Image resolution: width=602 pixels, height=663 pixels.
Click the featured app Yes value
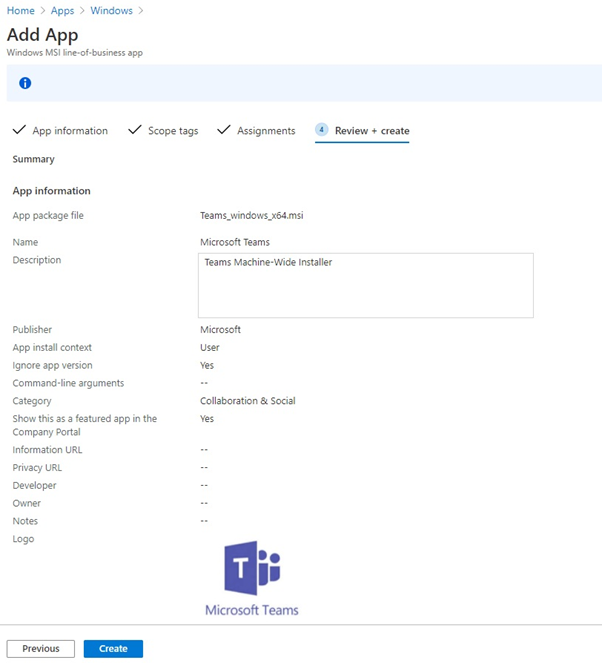tap(207, 419)
